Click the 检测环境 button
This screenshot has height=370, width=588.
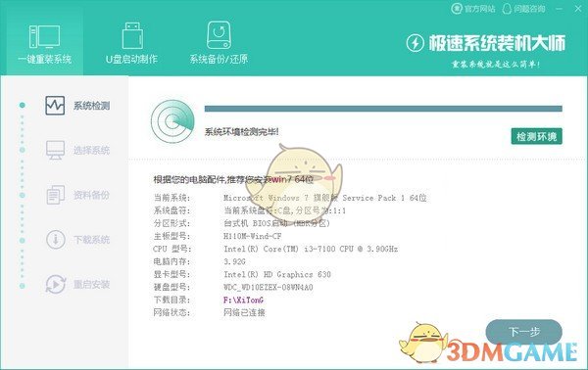tap(537, 137)
